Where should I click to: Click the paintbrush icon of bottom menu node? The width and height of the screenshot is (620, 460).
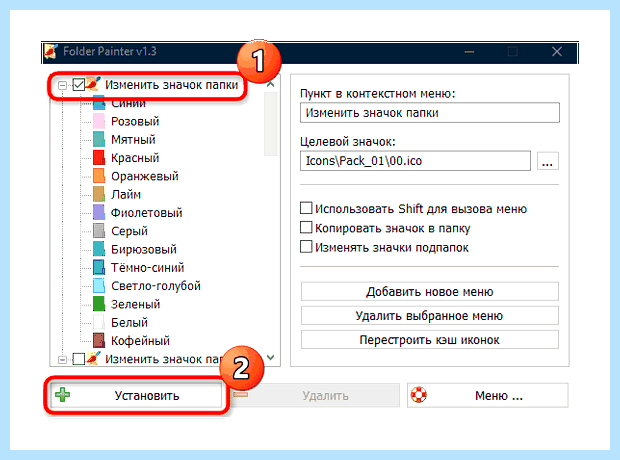click(x=93, y=358)
